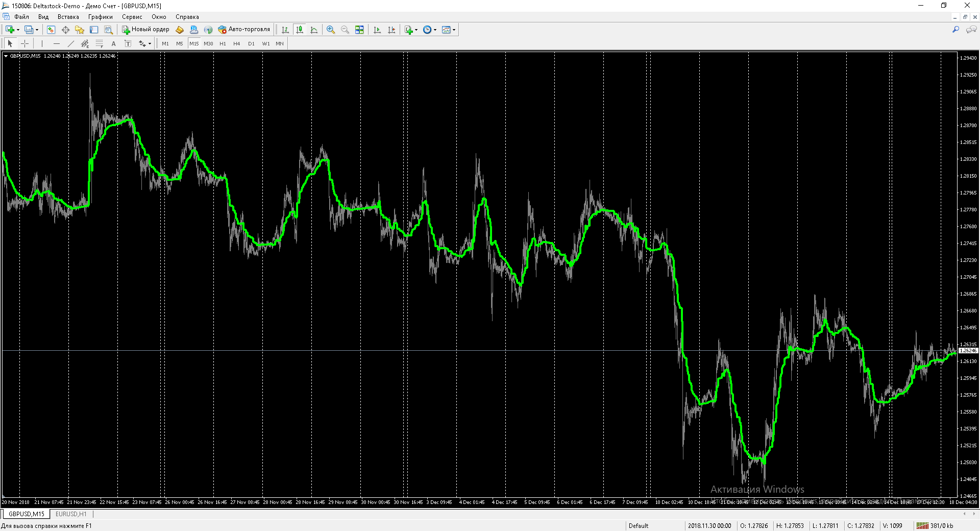Screen dimensions: 980x531
Task: Tile chart windows with grid icon
Action: click(x=359, y=30)
